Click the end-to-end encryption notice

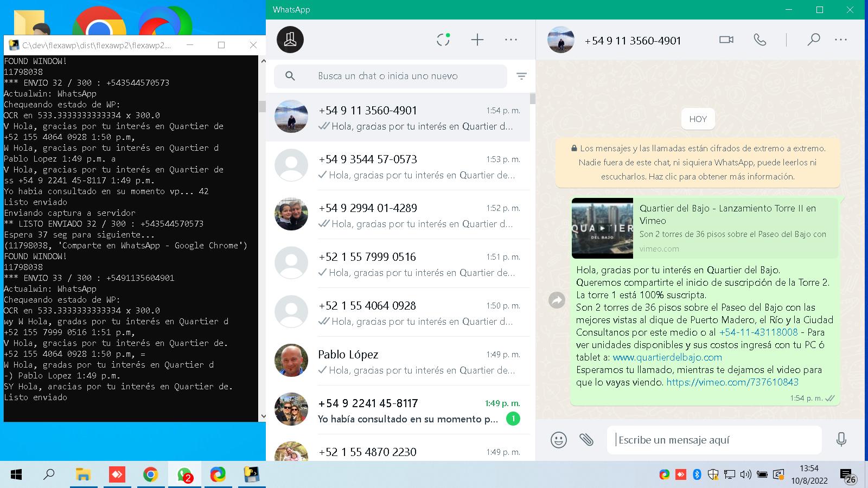[x=698, y=162]
